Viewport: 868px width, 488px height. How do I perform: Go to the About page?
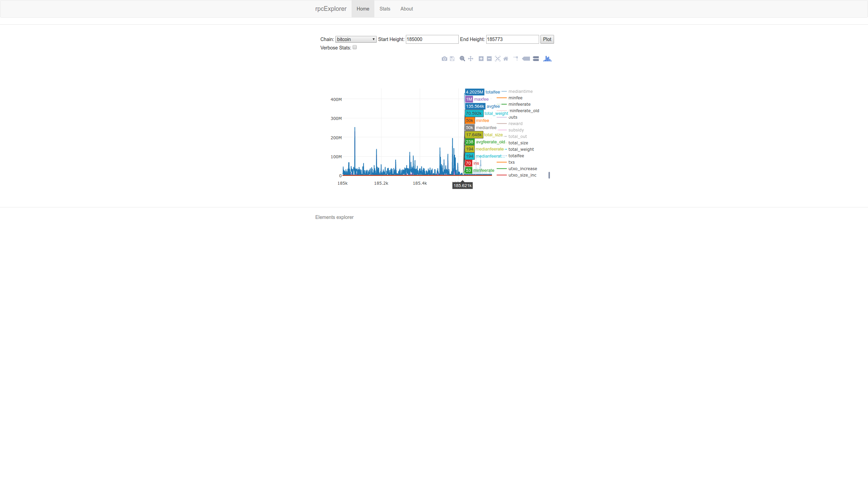pos(406,9)
